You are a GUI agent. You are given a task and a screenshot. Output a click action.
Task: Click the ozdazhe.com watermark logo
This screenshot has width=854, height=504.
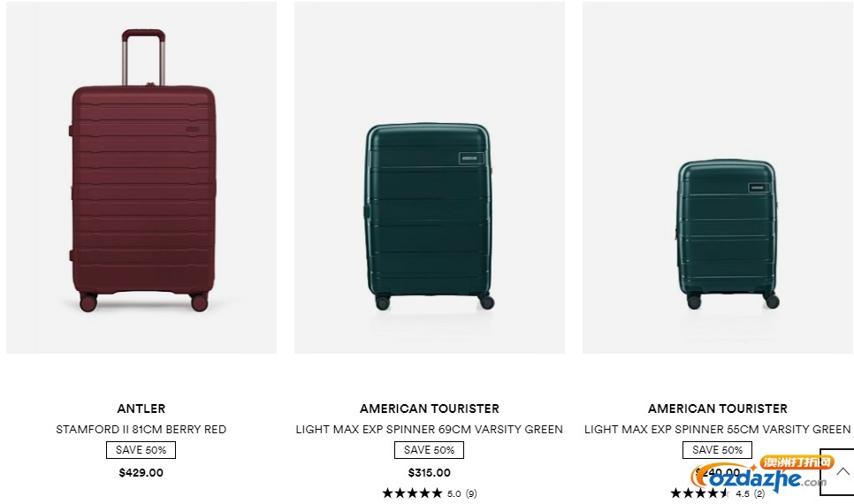[761, 473]
